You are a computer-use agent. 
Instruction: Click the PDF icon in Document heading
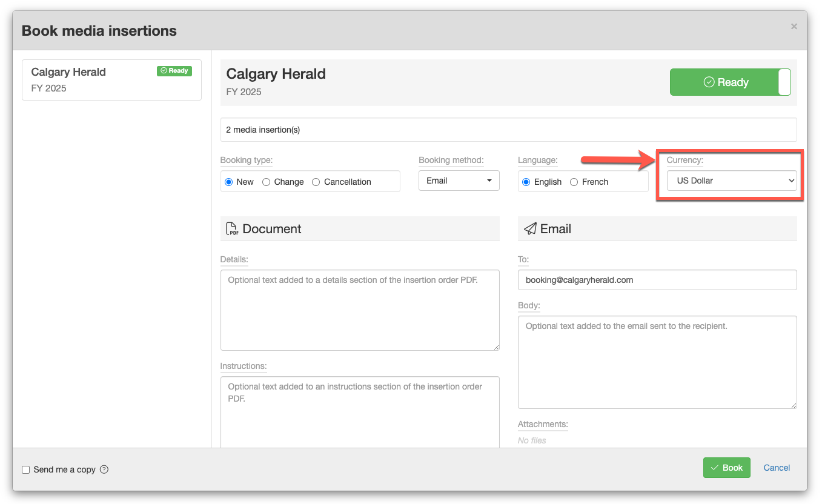231,229
